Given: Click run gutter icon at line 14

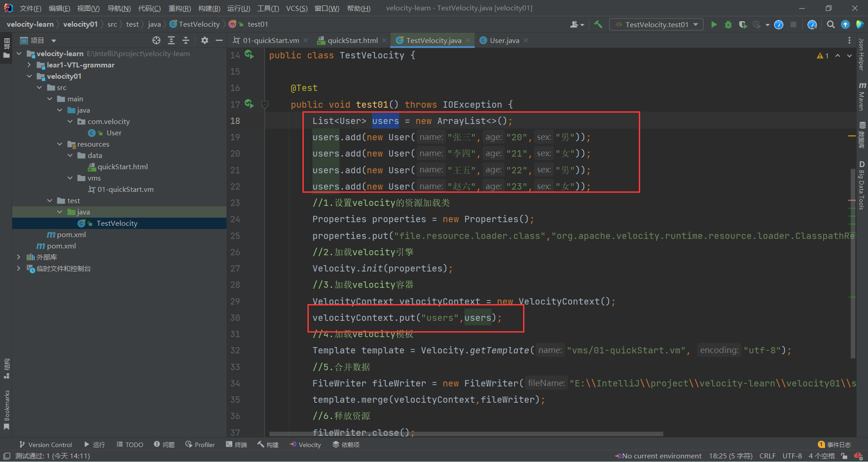Looking at the screenshot, I should tap(249, 55).
